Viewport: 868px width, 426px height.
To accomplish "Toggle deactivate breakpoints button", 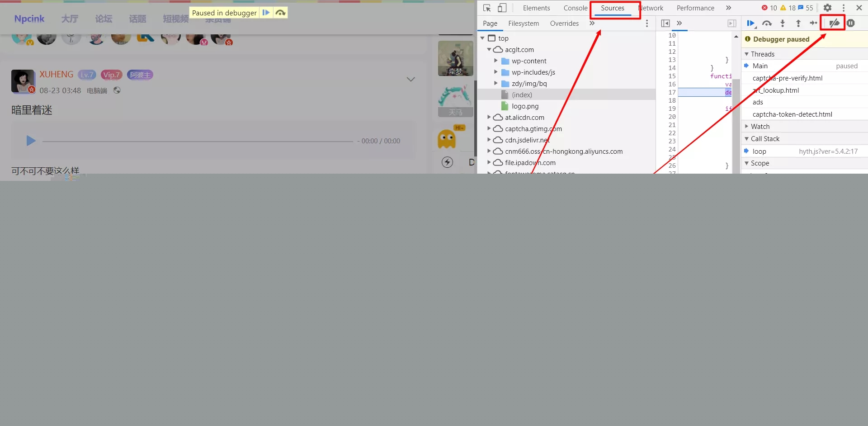I will [834, 24].
